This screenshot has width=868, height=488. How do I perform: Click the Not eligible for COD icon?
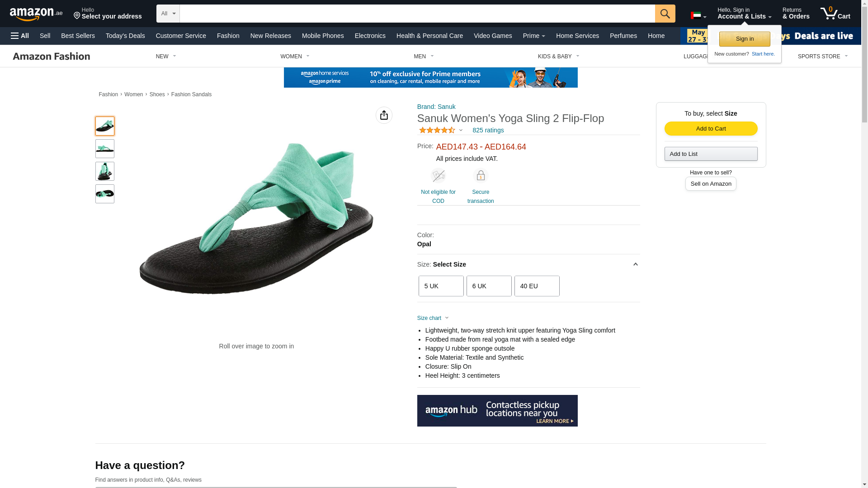(x=438, y=175)
